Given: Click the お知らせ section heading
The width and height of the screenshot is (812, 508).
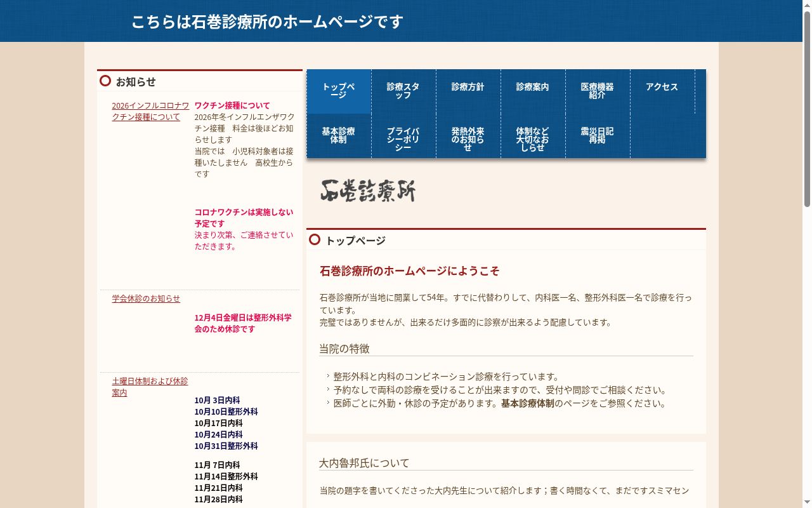Looking at the screenshot, I should click(x=136, y=82).
